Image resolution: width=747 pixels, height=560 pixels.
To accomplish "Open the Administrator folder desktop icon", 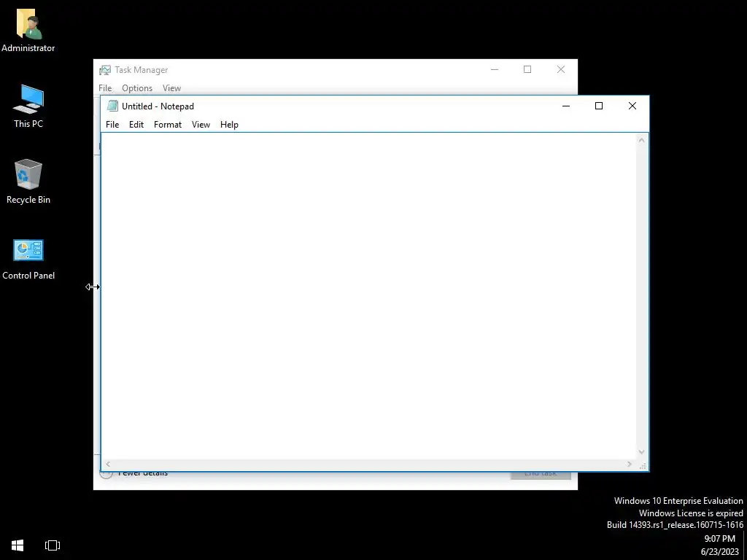I will click(28, 30).
